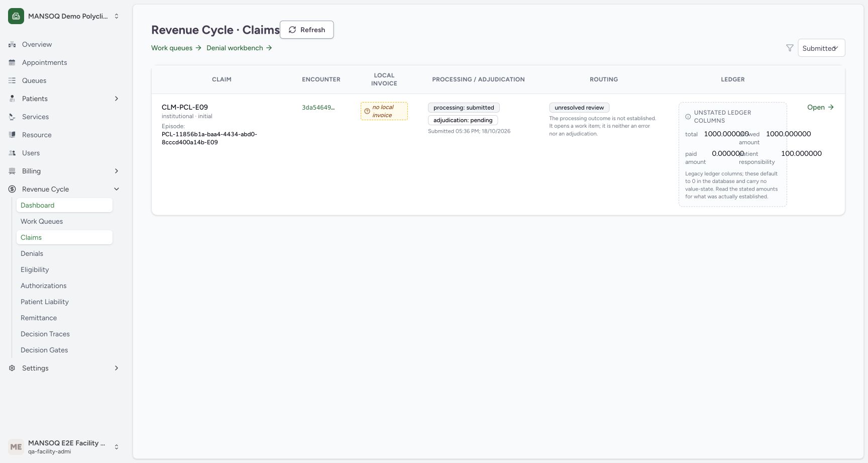Click the Settings gear icon
Viewport: 868px width, 463px height.
(12, 368)
